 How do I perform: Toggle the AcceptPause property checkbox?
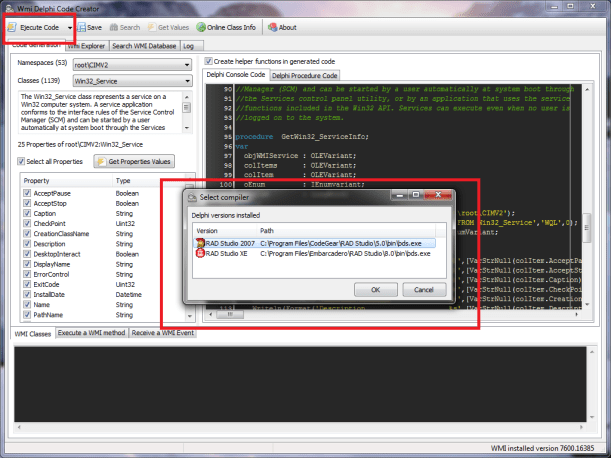tap(26, 191)
